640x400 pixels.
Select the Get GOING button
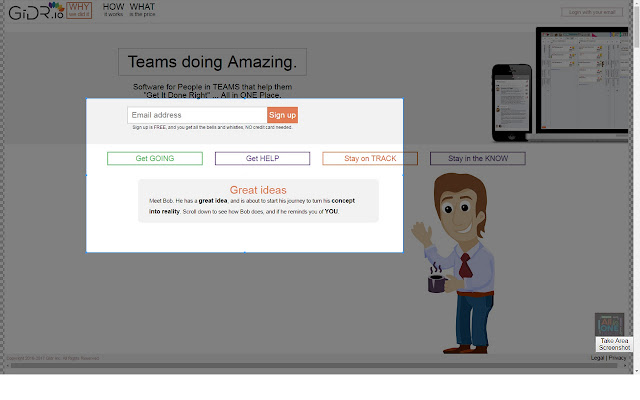point(155,158)
